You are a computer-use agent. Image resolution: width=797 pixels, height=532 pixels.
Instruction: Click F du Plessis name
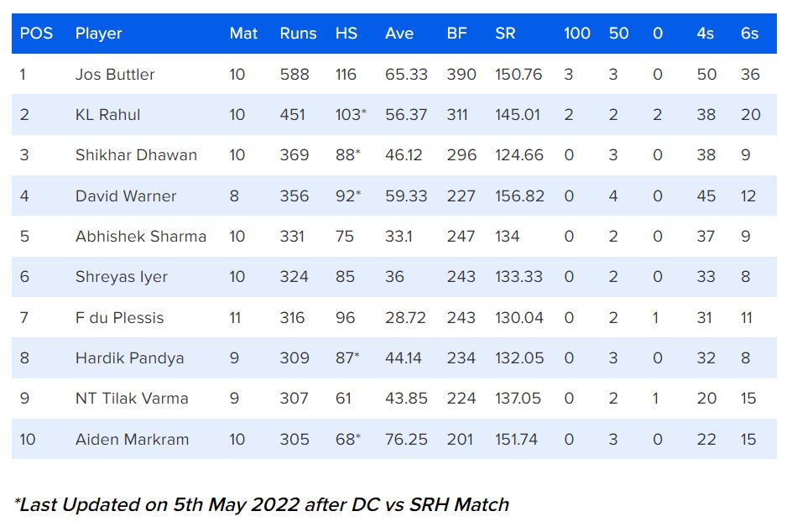[x=119, y=318]
